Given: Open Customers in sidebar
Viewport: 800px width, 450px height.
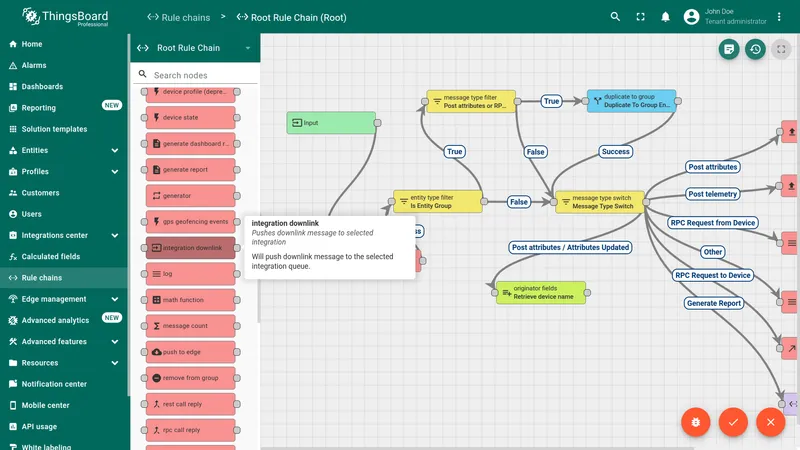Looking at the screenshot, I should click(64, 193).
